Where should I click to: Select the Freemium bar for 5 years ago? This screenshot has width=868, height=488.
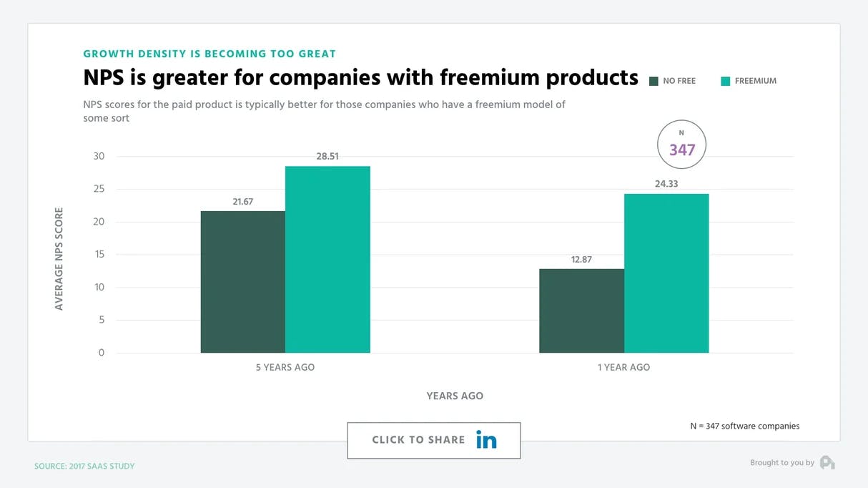pos(327,259)
